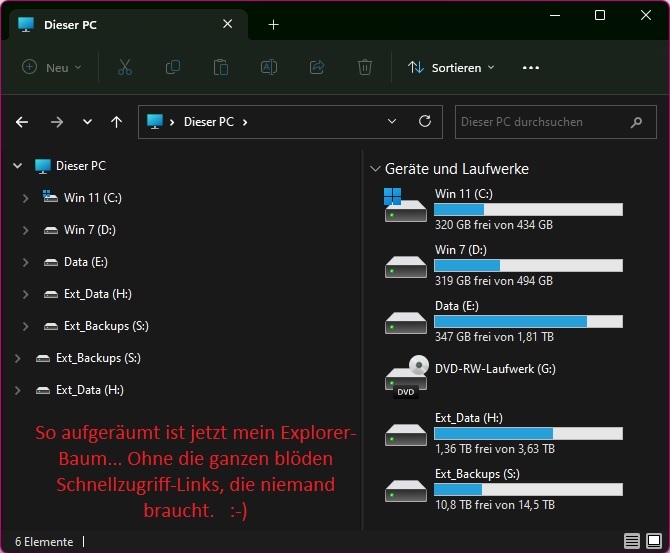
Task: Open a new tab with the plus button
Action: (273, 25)
